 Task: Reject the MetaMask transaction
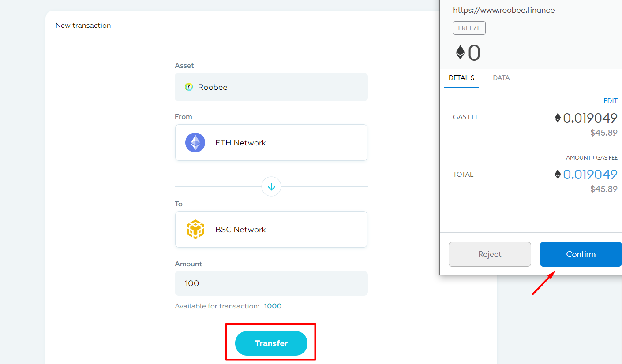click(490, 254)
